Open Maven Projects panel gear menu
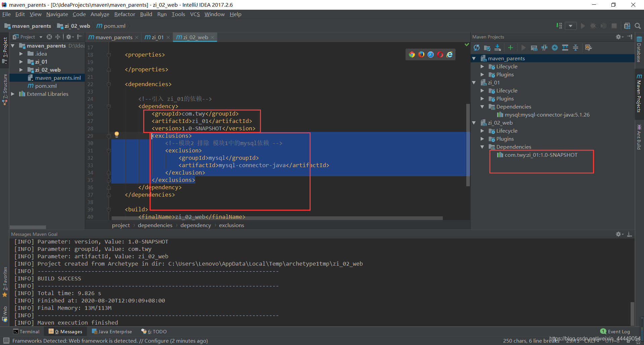Screen dimensions: 644x345 [x=619, y=37]
